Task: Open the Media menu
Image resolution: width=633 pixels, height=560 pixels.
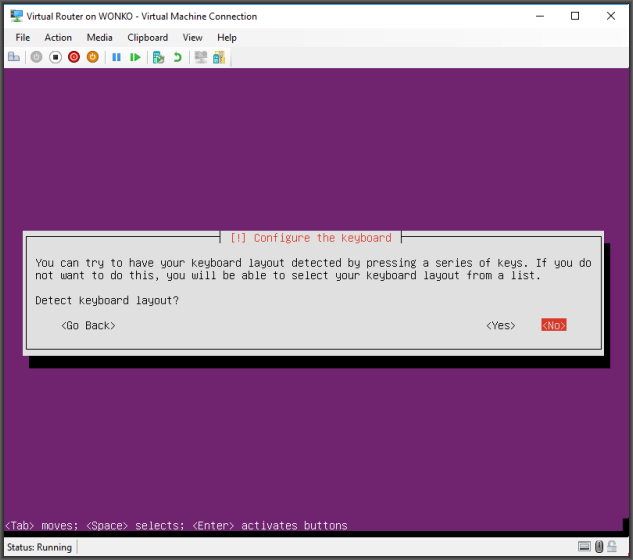Action: (x=99, y=38)
